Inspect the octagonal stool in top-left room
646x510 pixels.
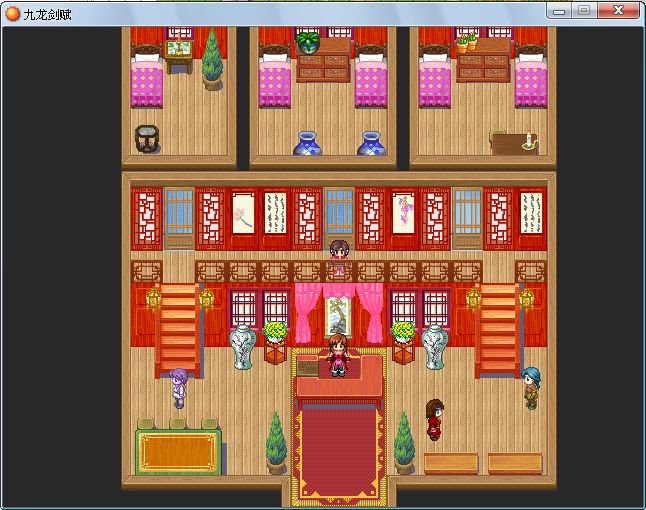coord(147,139)
